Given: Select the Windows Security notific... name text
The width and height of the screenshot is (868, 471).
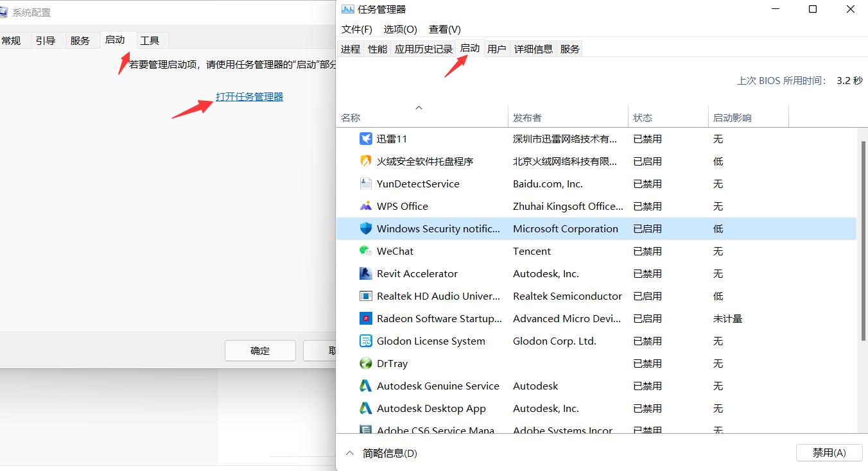Looking at the screenshot, I should (x=438, y=228).
